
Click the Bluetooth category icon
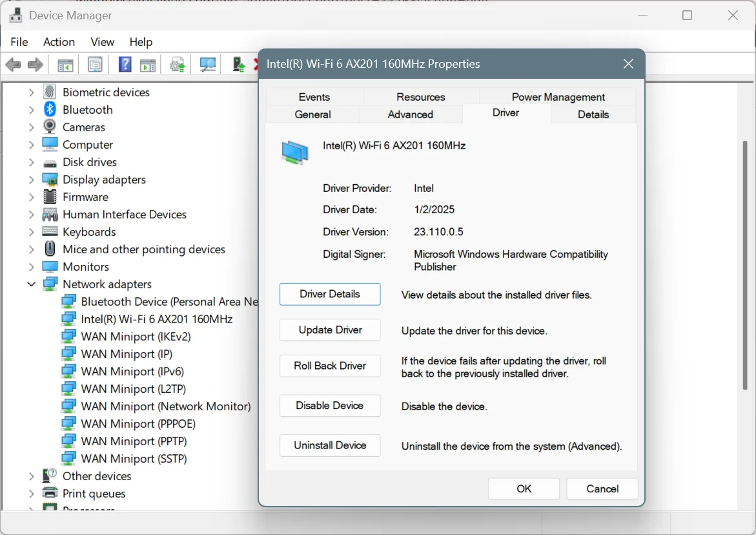[50, 109]
